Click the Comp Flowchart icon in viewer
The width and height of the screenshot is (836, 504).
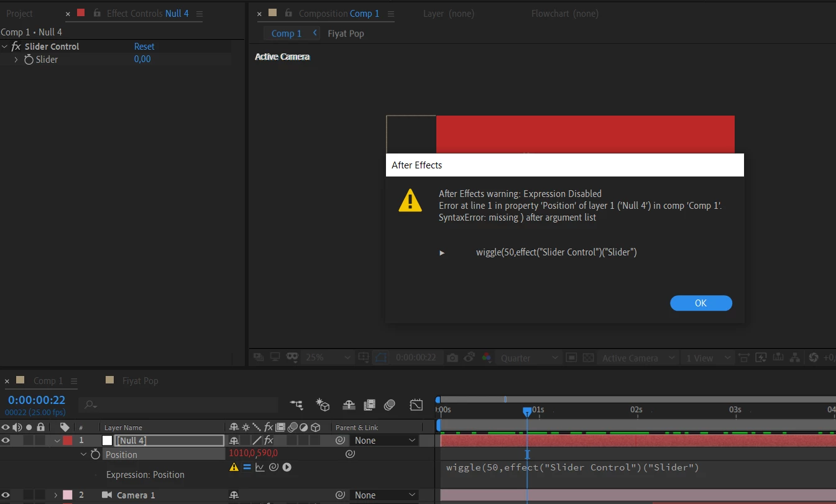click(x=796, y=358)
